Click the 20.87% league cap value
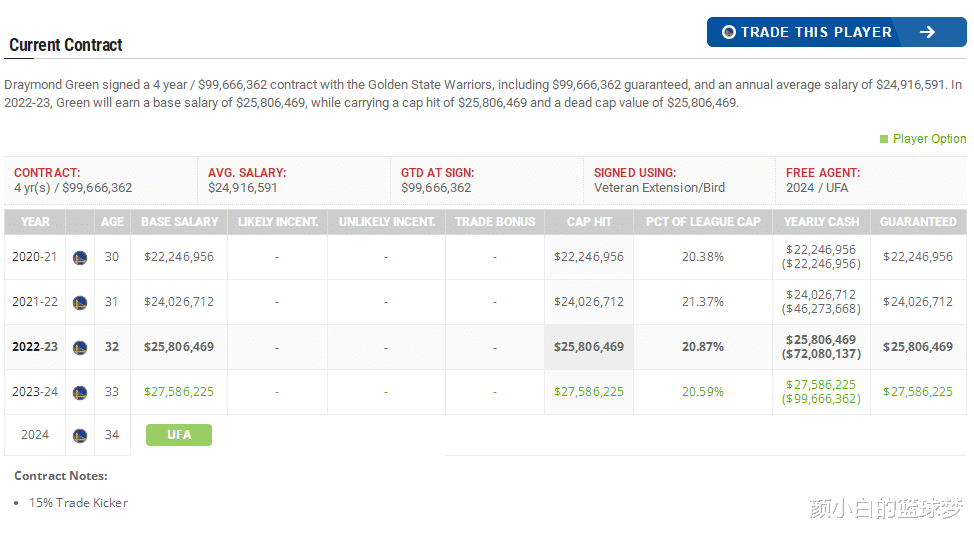974x533 pixels. point(703,347)
